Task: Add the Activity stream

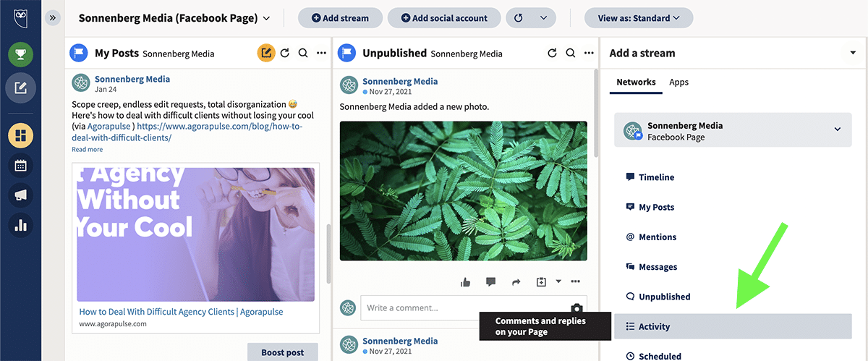Action: coord(733,326)
